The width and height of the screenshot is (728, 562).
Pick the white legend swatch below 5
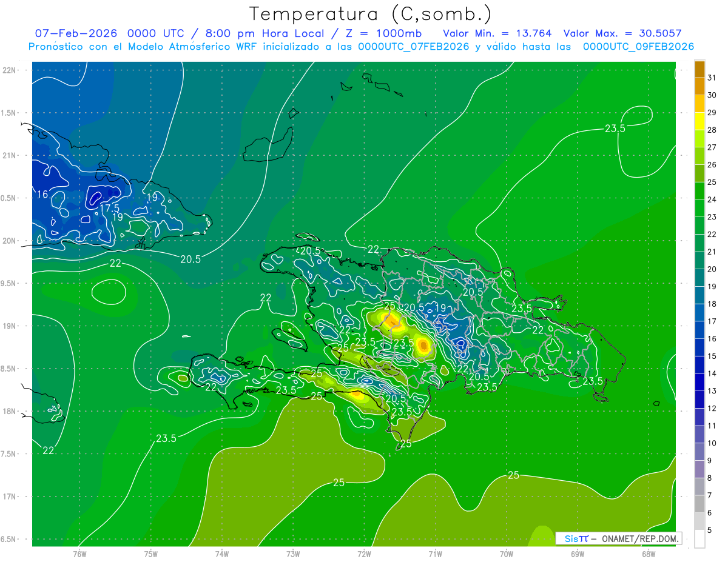point(699,539)
